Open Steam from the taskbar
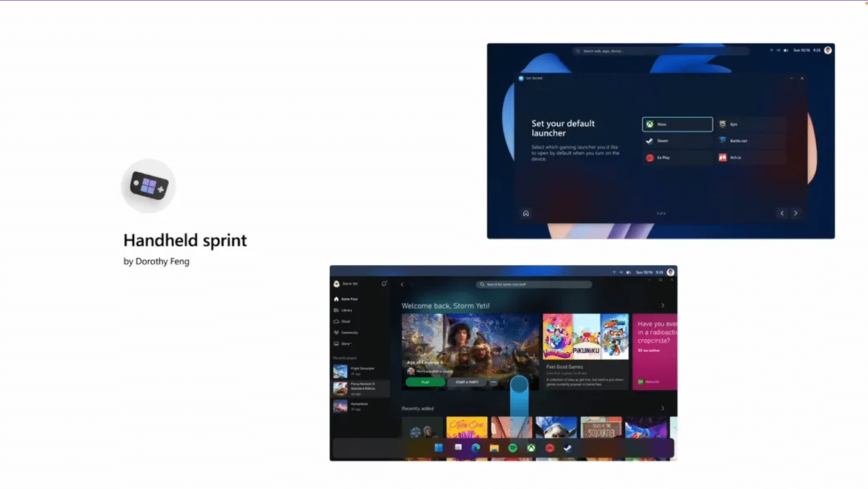This screenshot has height=489, width=868. pos(569,448)
